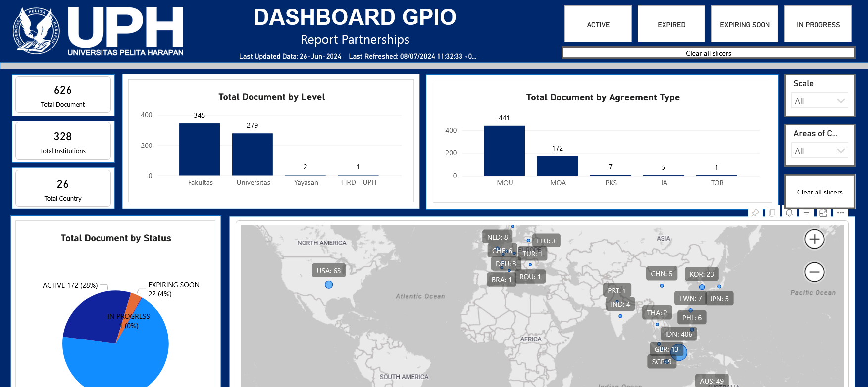The width and height of the screenshot is (868, 387).
Task: Click the 626 Total Document card
Action: tap(63, 95)
